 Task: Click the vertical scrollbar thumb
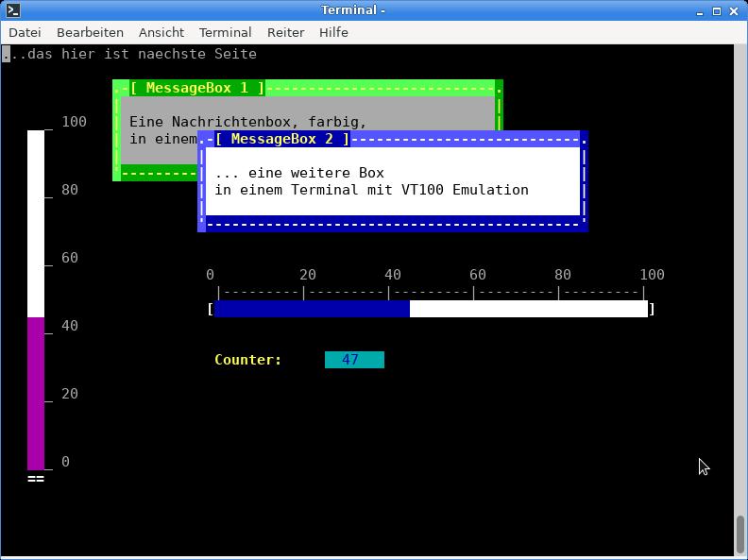tap(740, 534)
